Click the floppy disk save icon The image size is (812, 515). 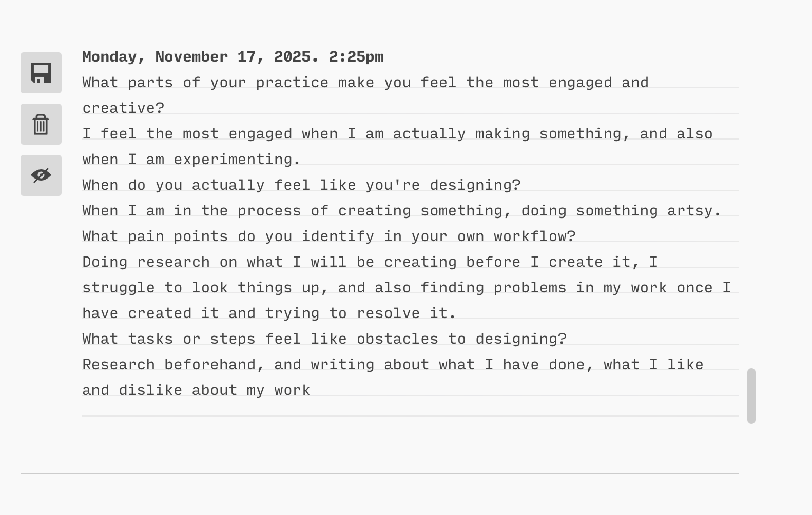tap(41, 73)
